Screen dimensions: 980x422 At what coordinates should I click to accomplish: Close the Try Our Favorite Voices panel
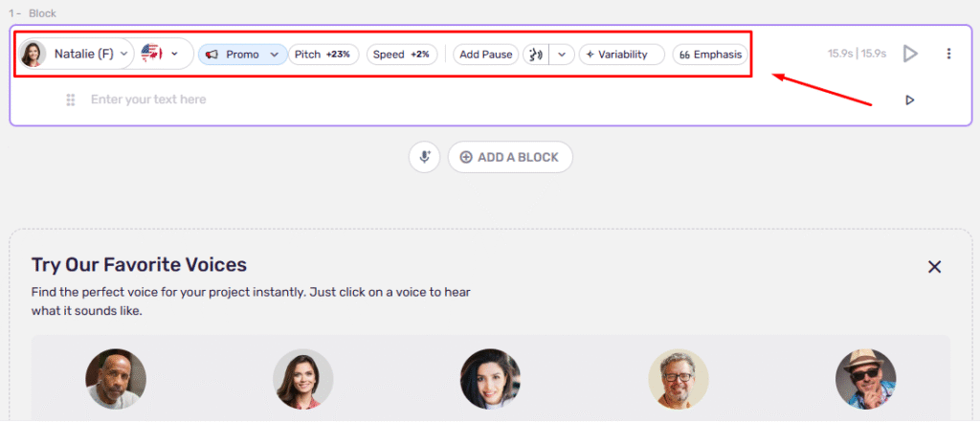[x=935, y=267]
